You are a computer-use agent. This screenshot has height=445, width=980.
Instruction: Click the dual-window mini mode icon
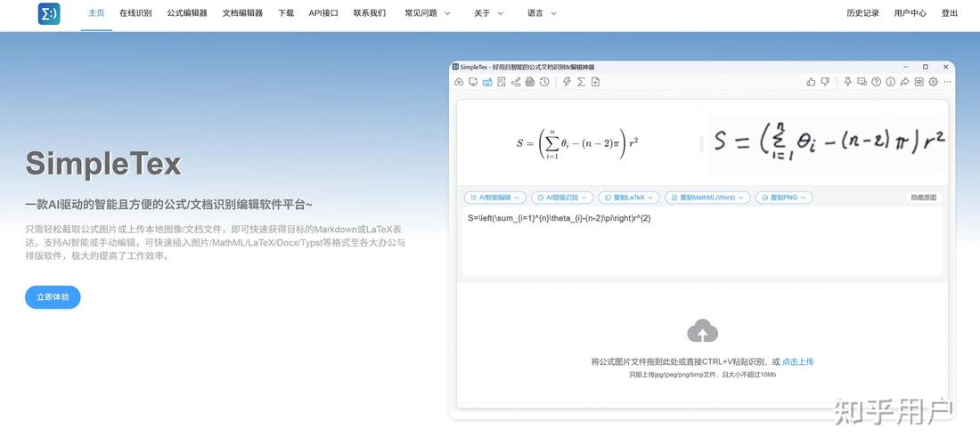[x=862, y=82]
